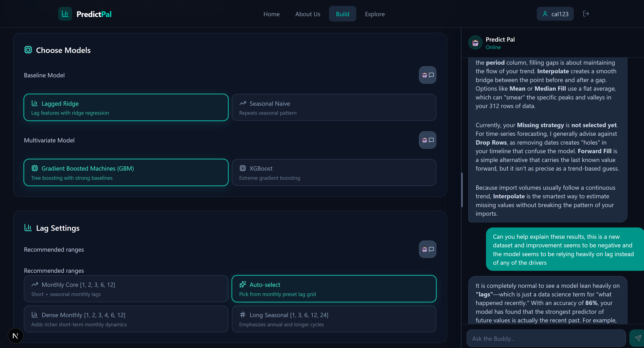Open the About Us page link
This screenshot has height=348, width=644.
point(307,14)
